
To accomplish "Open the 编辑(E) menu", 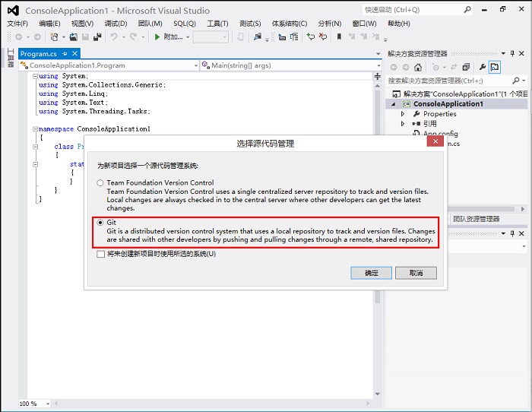I will click(49, 24).
